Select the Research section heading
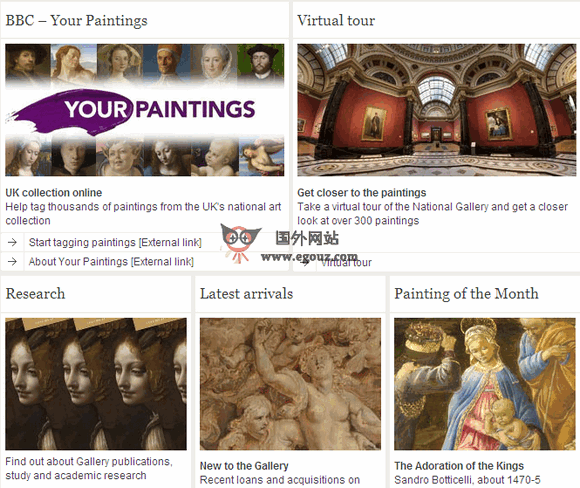The width and height of the screenshot is (580, 488). tap(36, 294)
